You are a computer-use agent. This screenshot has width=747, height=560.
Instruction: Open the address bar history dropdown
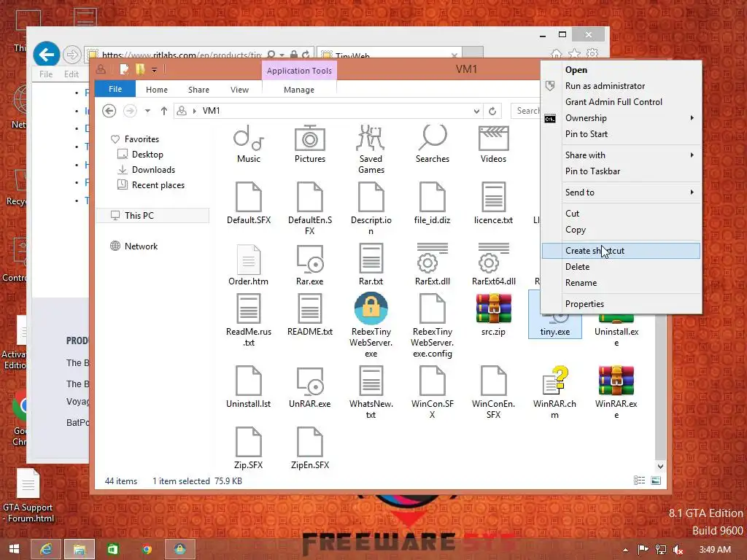click(x=476, y=111)
